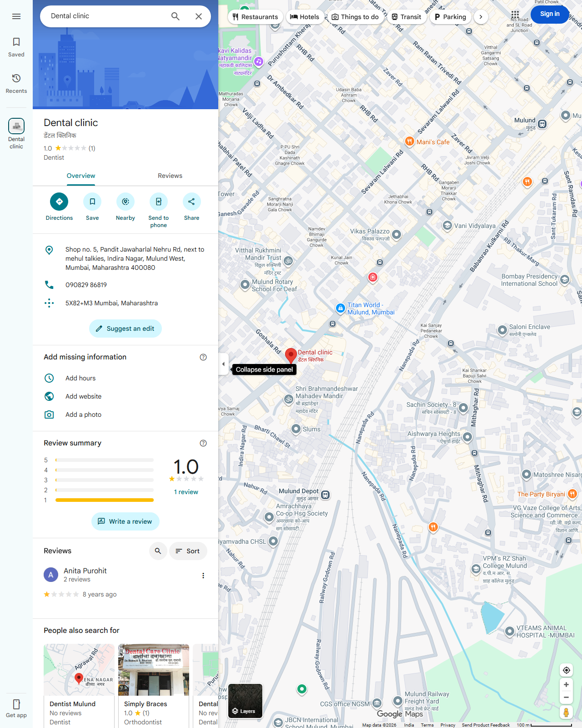Screen dimensions: 582x728
Task: Open Saved places in sidebar
Action: click(16, 47)
